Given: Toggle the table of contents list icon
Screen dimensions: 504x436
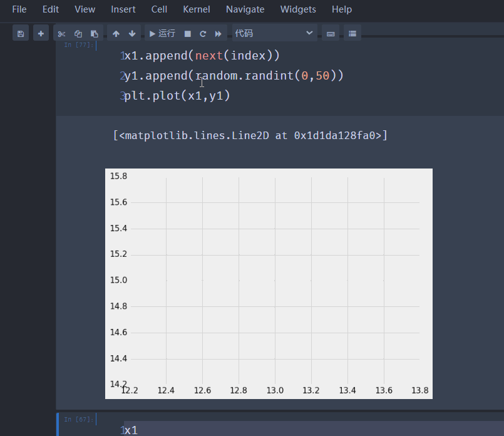Looking at the screenshot, I should (x=352, y=33).
